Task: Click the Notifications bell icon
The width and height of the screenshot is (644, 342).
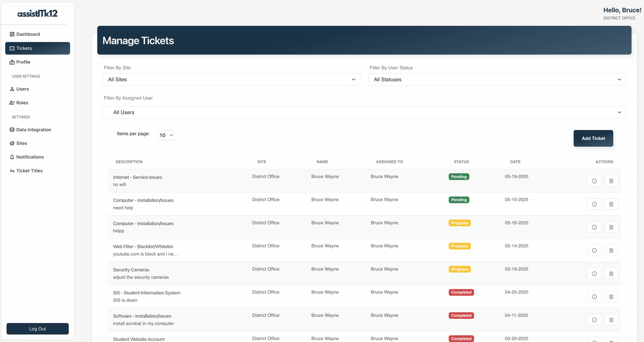Action: tap(12, 157)
